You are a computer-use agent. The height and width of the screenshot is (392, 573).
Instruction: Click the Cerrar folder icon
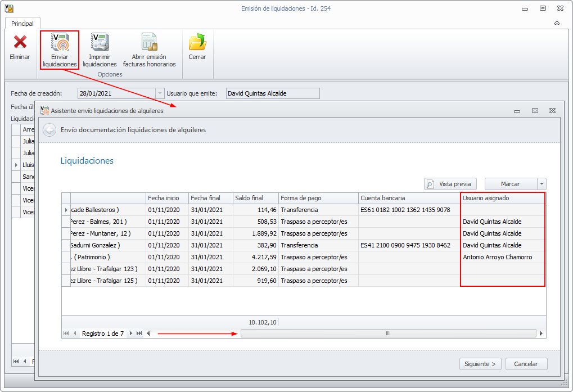tap(197, 42)
